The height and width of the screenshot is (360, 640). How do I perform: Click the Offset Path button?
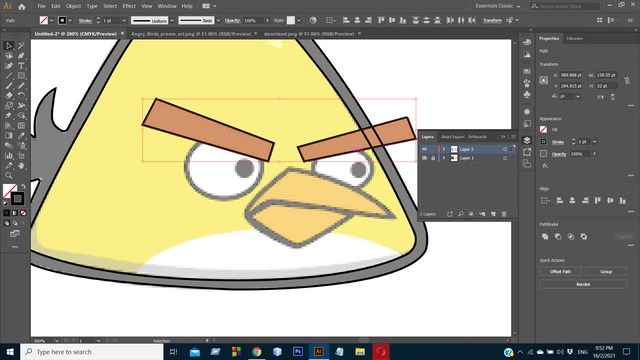tap(560, 271)
